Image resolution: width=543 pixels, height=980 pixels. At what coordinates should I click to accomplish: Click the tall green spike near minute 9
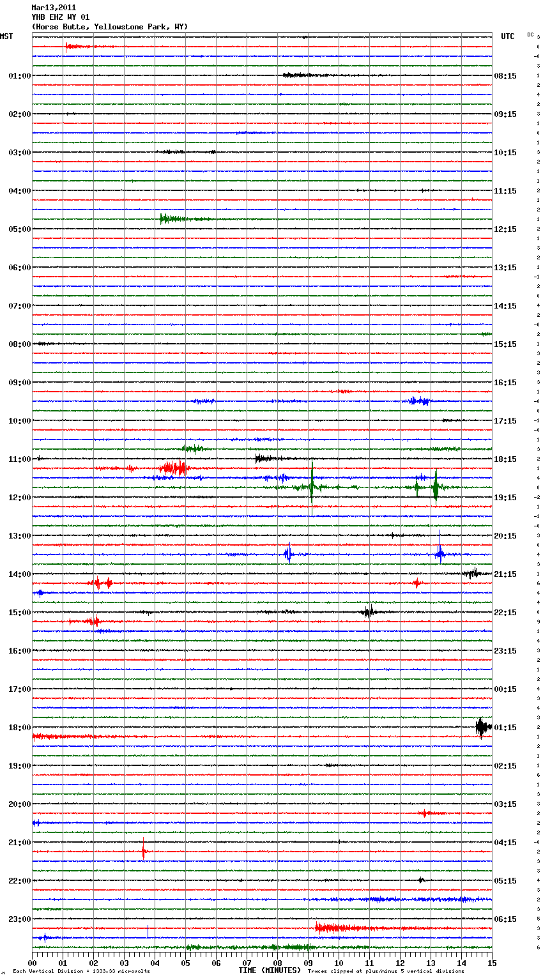[x=312, y=487]
